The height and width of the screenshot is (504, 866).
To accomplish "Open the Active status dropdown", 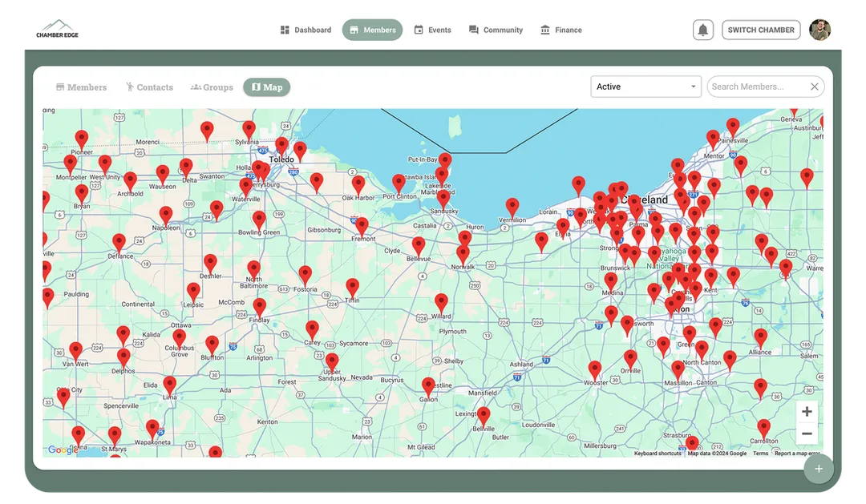I will click(x=645, y=87).
